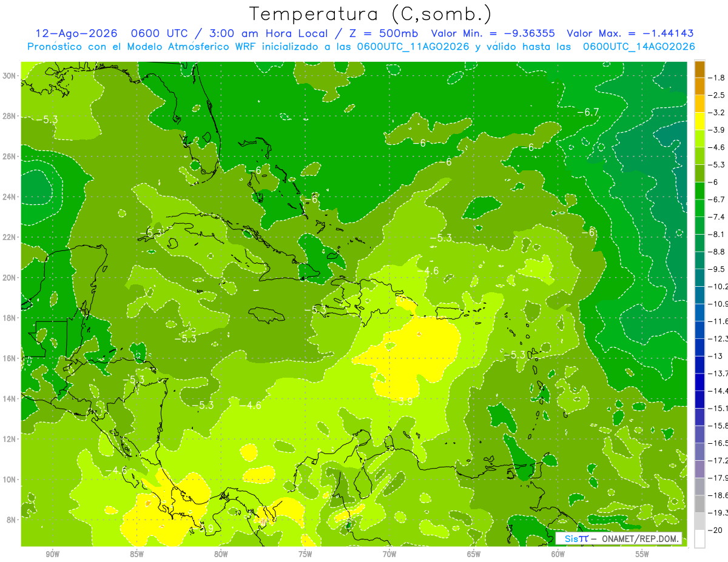Click the 'Temperatura (C,somb.)' chart title
The height and width of the screenshot is (562, 728).
(371, 14)
